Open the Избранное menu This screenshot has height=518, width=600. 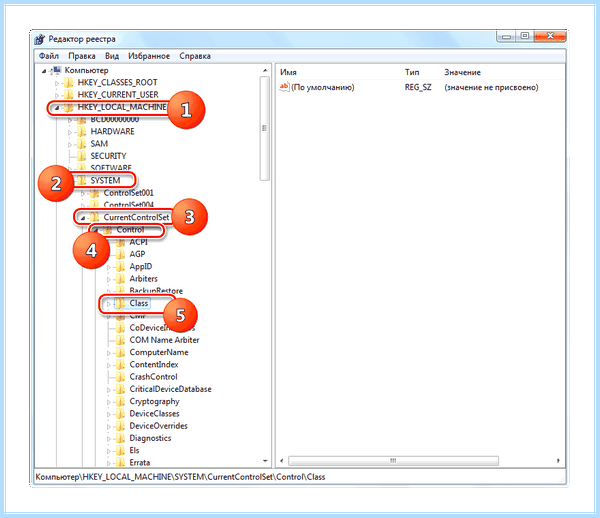(148, 56)
